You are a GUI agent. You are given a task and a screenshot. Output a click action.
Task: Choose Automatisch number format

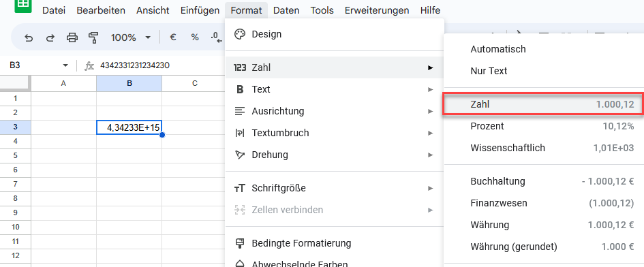pos(544,49)
